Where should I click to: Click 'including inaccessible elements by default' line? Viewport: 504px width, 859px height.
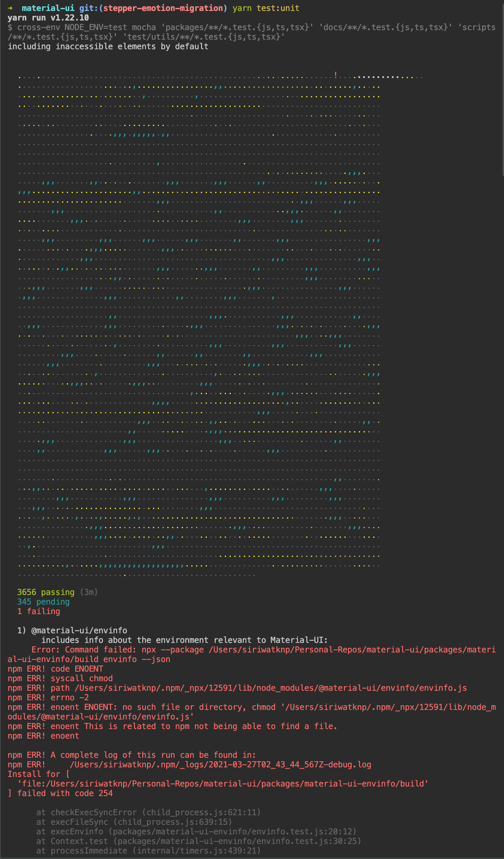pos(108,47)
